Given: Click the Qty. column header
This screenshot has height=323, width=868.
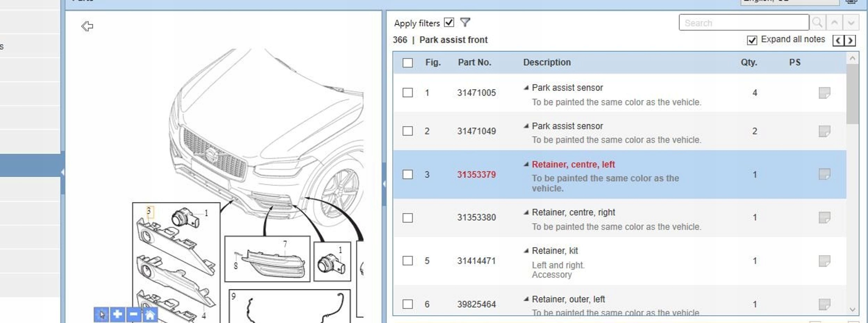Looking at the screenshot, I should click(x=749, y=62).
